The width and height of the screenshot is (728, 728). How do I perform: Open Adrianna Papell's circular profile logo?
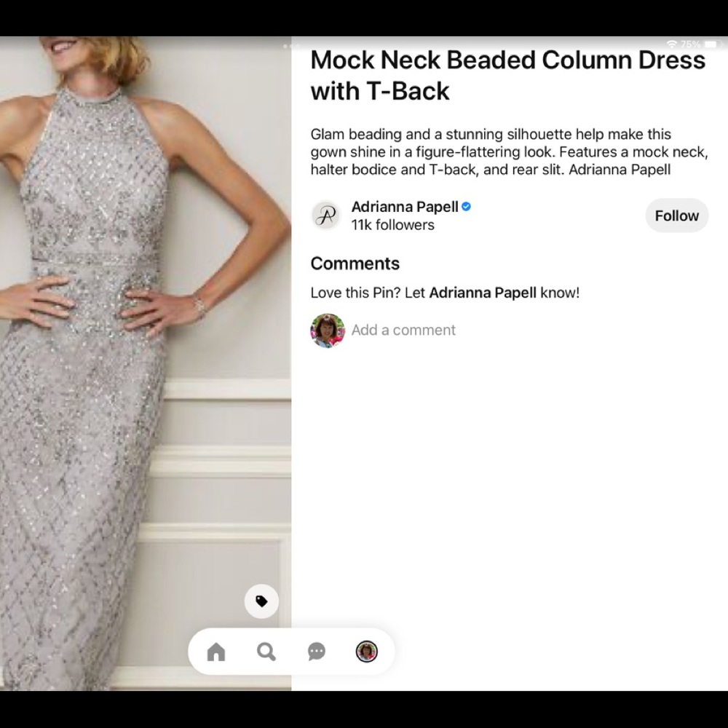[x=327, y=215]
